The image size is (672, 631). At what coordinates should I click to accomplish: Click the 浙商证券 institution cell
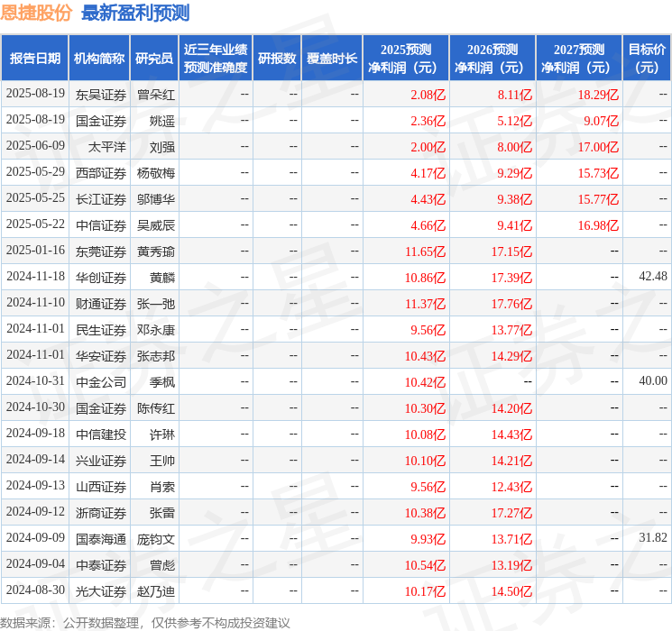coord(101,513)
